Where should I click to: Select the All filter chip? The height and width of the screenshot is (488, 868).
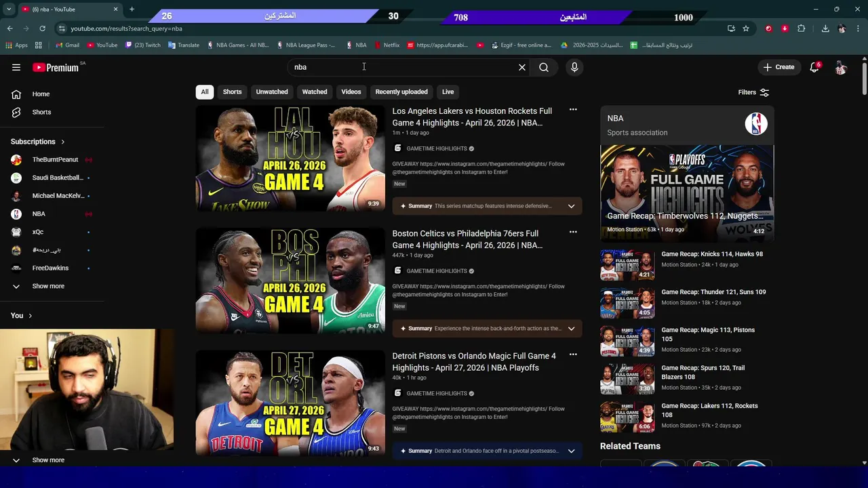[x=205, y=91]
